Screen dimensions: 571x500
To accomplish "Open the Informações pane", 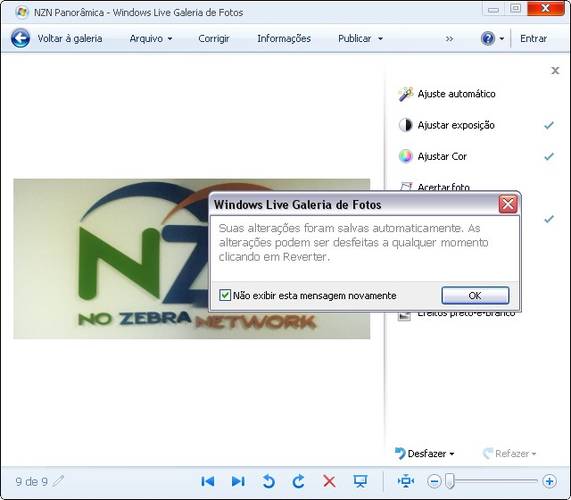I will pyautogui.click(x=284, y=39).
